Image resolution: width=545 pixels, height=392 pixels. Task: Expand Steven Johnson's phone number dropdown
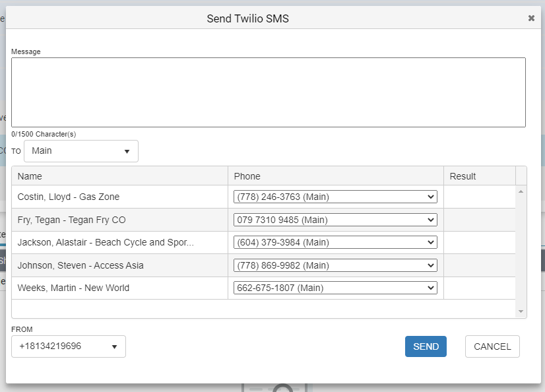pyautogui.click(x=335, y=265)
